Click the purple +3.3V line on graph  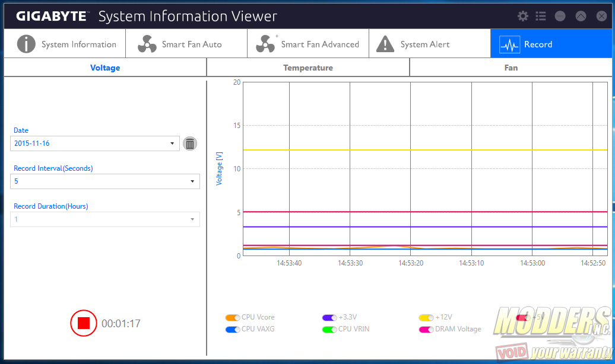(425, 227)
